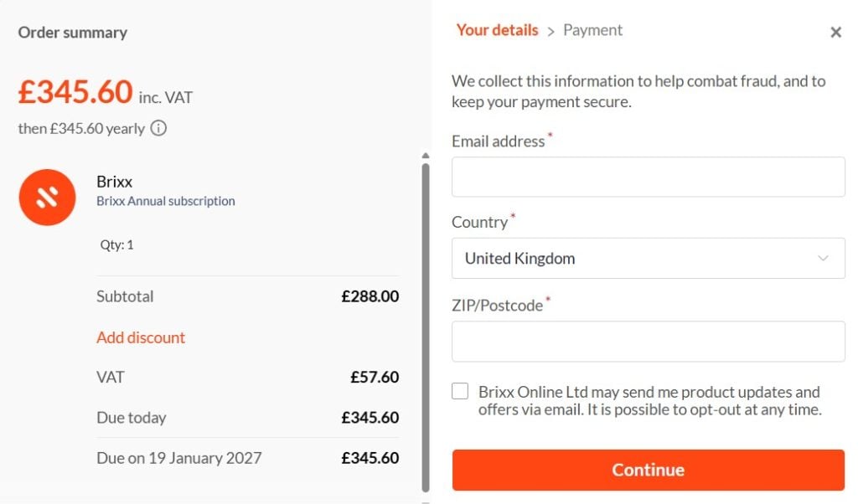Click the Continue button

pyautogui.click(x=648, y=470)
